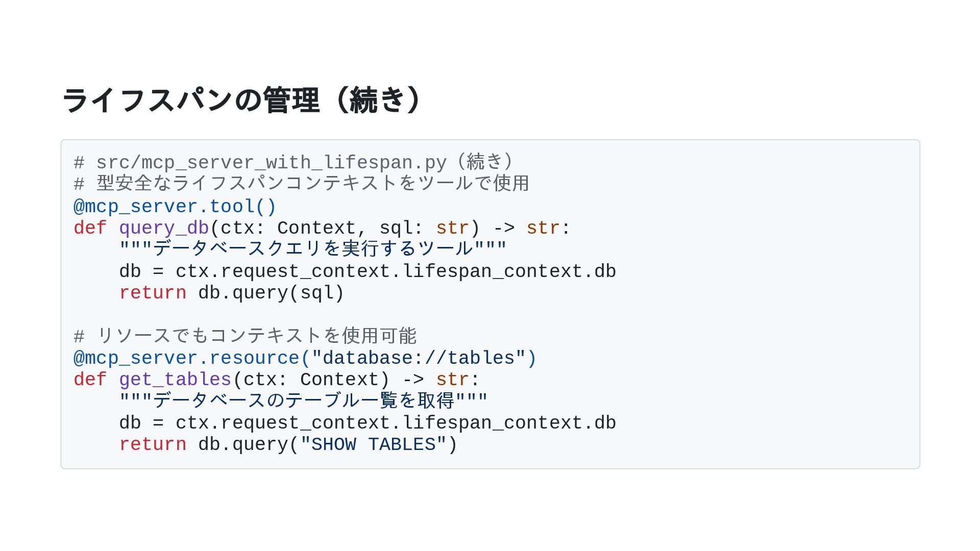Viewport: 980px width, 551px height.
Task: Click the @mcp_server.resource decorator name
Action: coord(187,358)
